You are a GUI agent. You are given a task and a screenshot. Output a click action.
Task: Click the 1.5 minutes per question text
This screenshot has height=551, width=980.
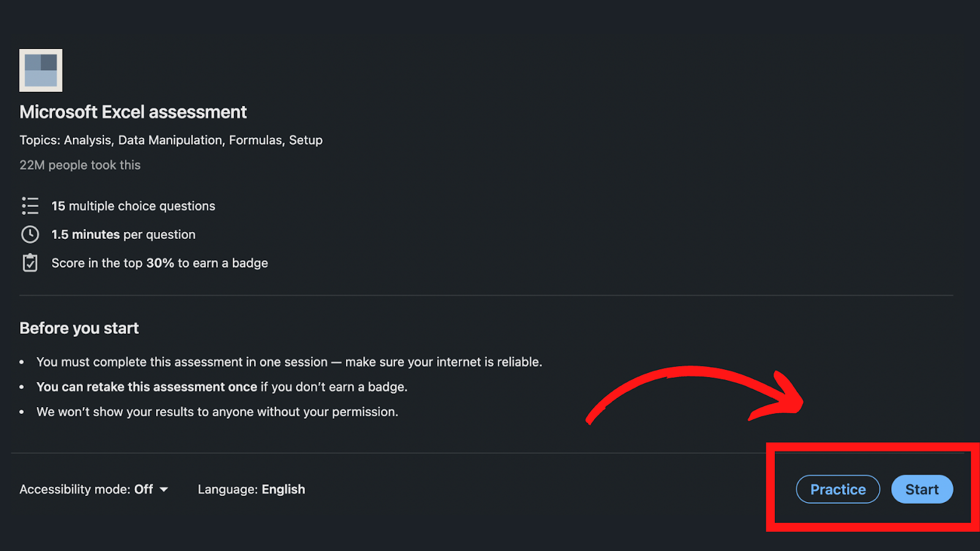[124, 234]
